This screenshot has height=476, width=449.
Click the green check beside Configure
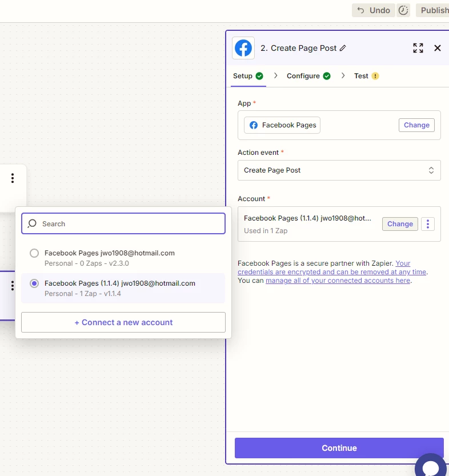pyautogui.click(x=327, y=76)
